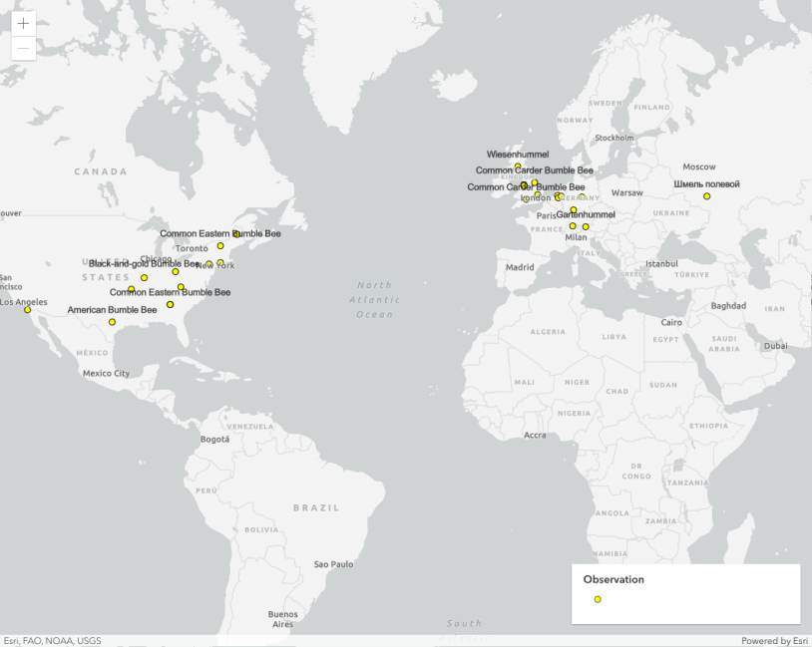Select the observation point near Los Angeles

tap(27, 310)
